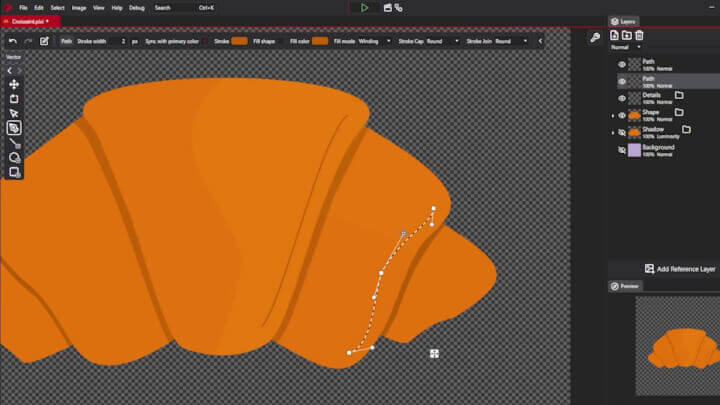This screenshot has width=720, height=405.
Task: Select the Details layer row
Action: tap(668, 98)
